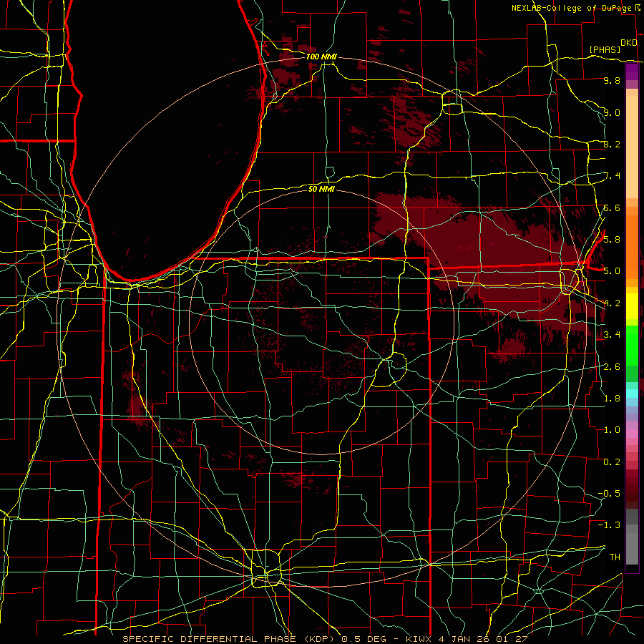Click the 5.0 value on color scale
This screenshot has height=644, width=644.
(612, 270)
